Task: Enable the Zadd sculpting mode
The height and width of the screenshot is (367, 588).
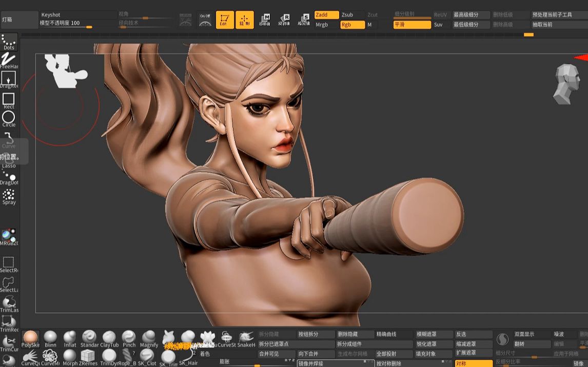Action: point(326,15)
